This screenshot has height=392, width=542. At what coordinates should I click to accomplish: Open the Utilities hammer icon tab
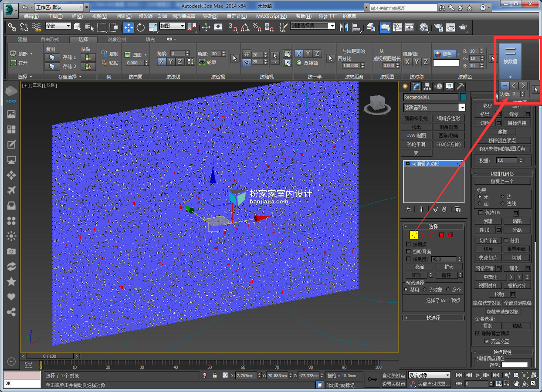(x=460, y=86)
